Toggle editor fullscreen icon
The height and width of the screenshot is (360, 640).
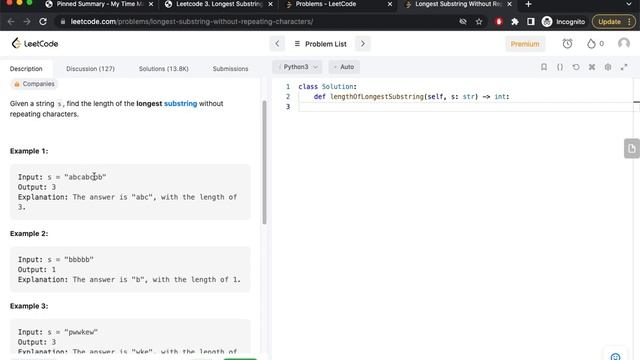pyautogui.click(x=624, y=67)
